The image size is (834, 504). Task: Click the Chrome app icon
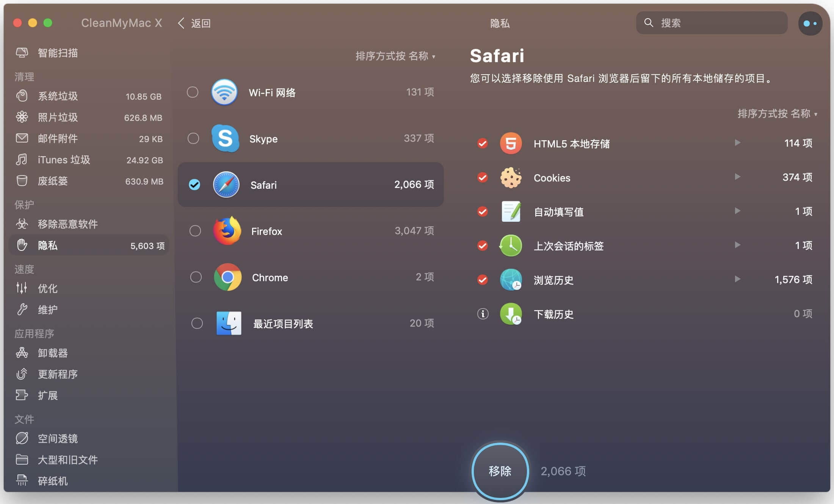click(228, 277)
